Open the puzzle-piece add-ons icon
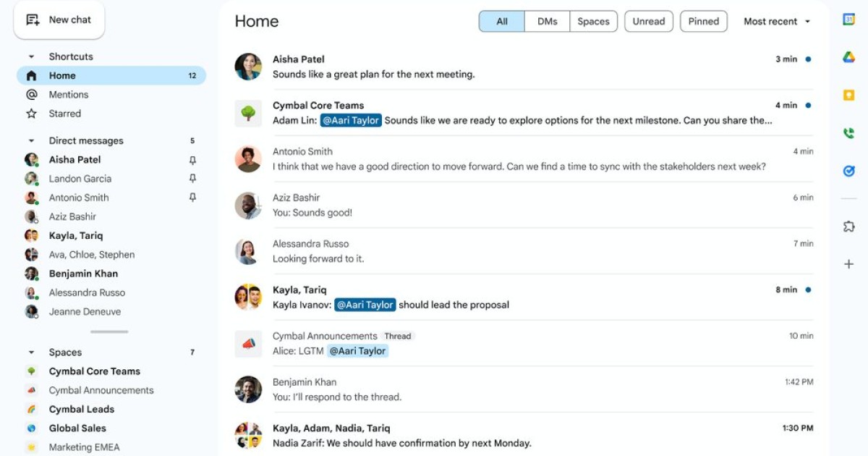868x456 pixels. 848,227
